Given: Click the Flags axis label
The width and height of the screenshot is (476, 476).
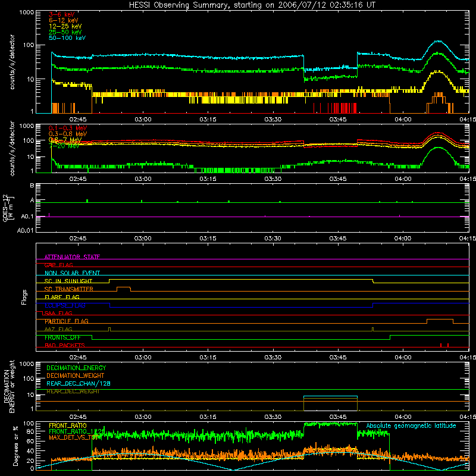Looking at the screenshot, I should point(24,297).
